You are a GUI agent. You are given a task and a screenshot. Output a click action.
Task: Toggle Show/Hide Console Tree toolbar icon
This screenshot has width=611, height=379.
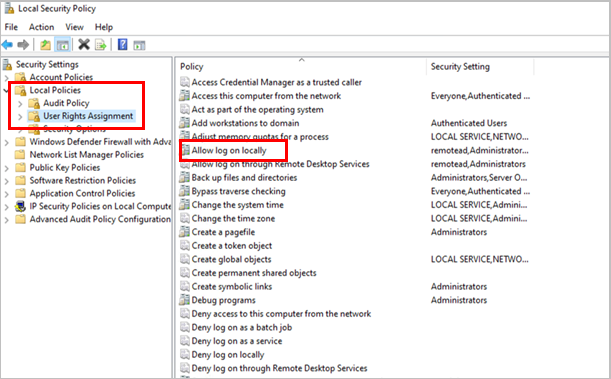coord(62,45)
